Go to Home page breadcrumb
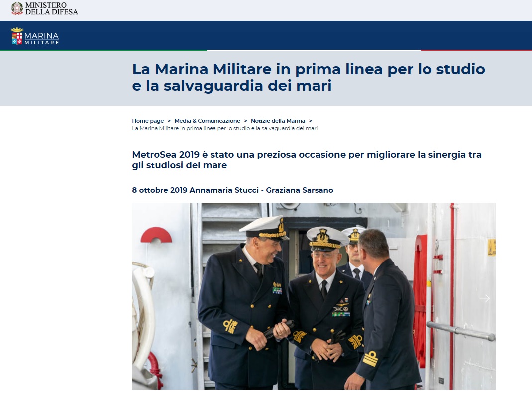Viewport: 532px width, 393px height. click(x=148, y=121)
